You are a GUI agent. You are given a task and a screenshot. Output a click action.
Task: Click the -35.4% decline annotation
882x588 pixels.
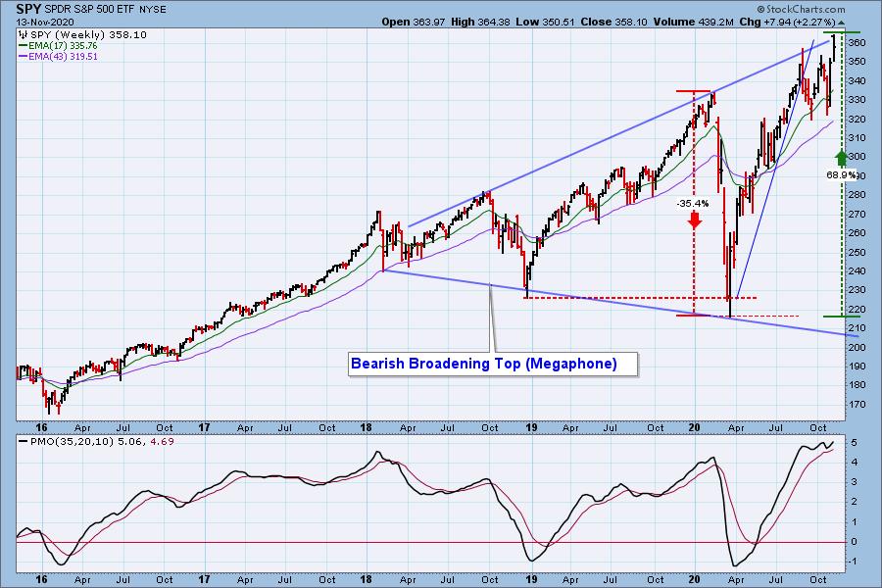point(693,203)
